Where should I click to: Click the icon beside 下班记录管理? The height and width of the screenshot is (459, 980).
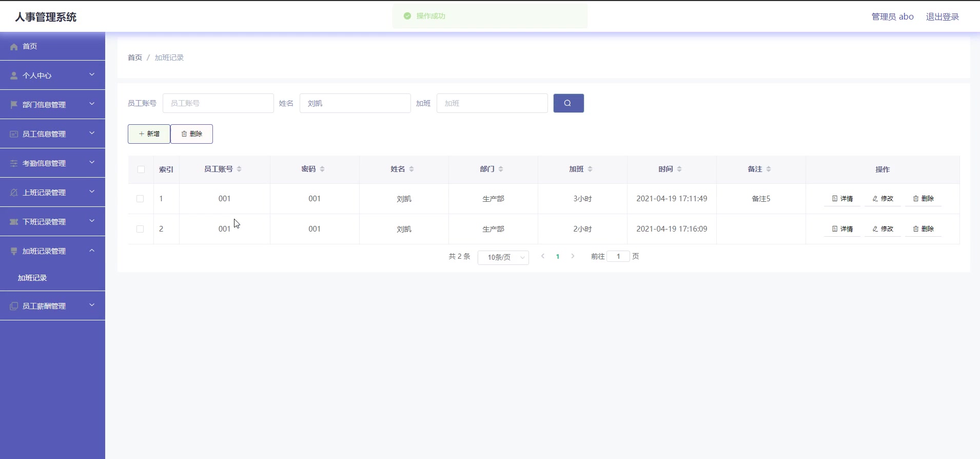(x=14, y=222)
